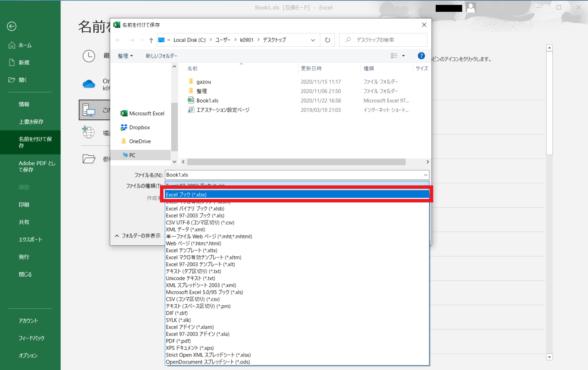Expand the address bar path dropdown
The height and width of the screenshot is (370, 588).
click(x=313, y=40)
